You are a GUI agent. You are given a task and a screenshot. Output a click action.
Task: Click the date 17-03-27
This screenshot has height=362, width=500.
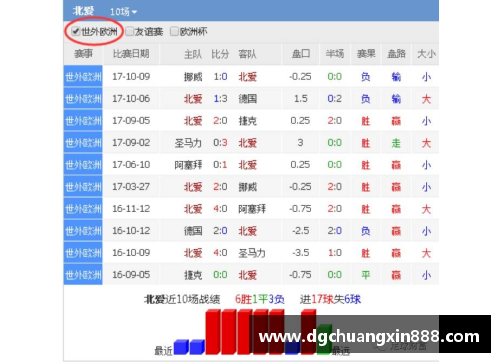click(131, 187)
